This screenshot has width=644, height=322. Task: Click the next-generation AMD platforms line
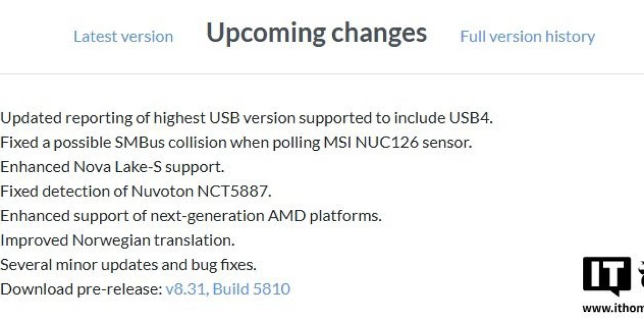click(191, 216)
